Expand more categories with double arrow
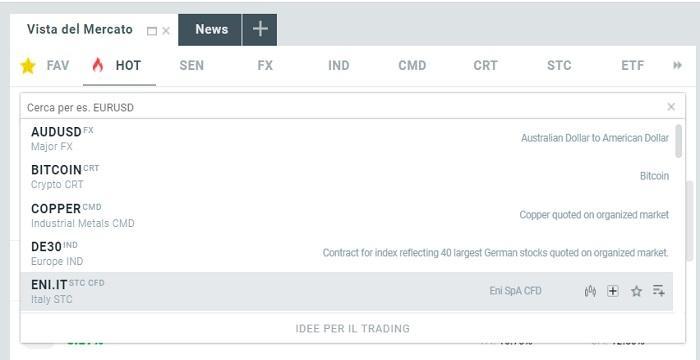 678,66
